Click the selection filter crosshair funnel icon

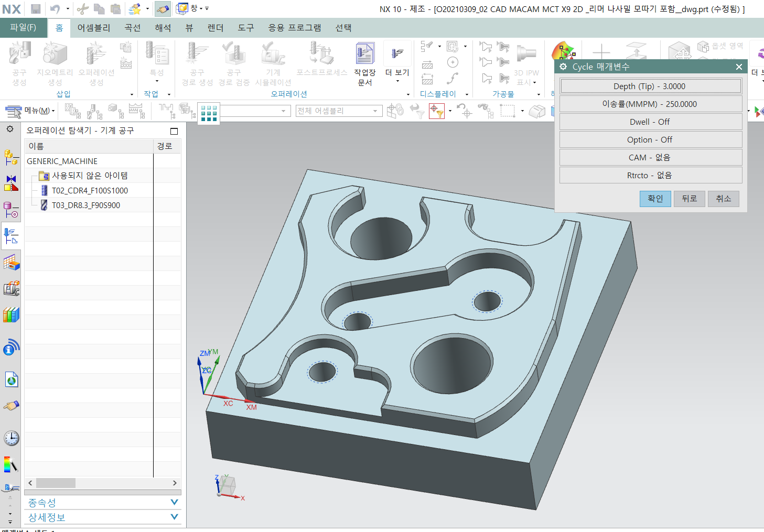click(x=436, y=111)
